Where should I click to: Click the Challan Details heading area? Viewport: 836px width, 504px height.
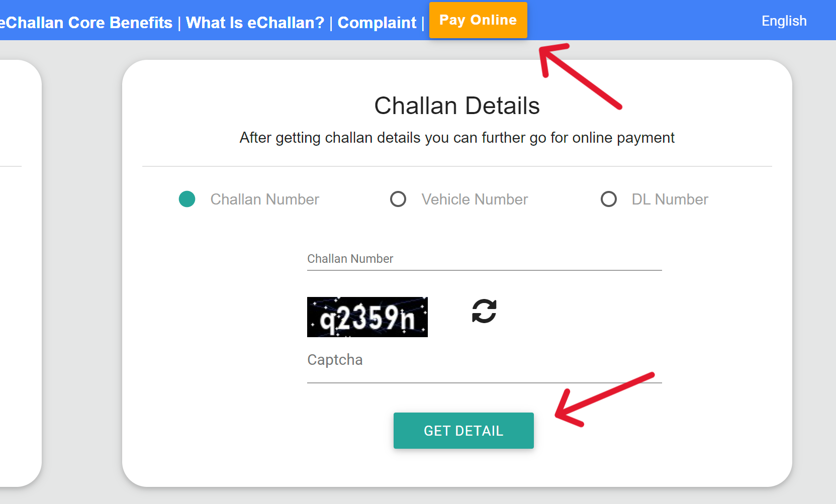pos(456,106)
